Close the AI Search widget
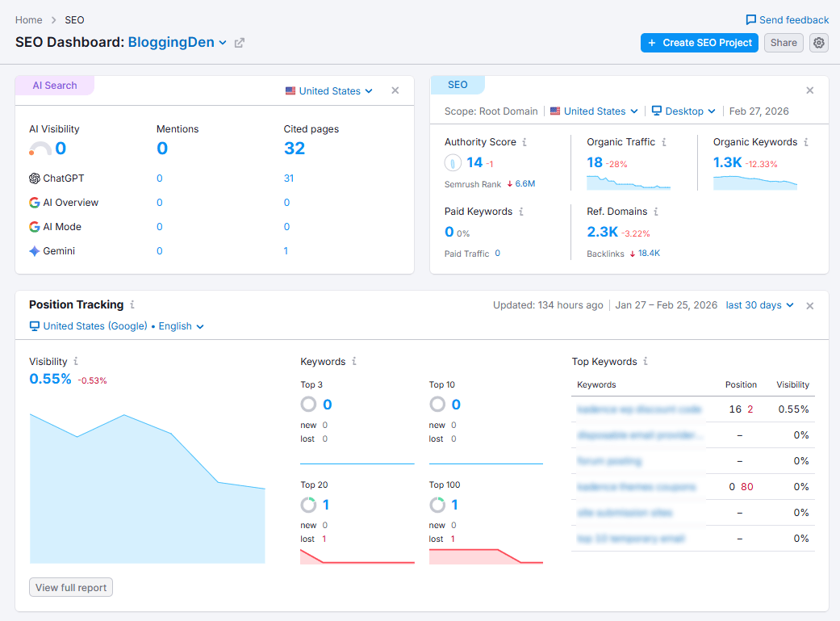 click(395, 90)
